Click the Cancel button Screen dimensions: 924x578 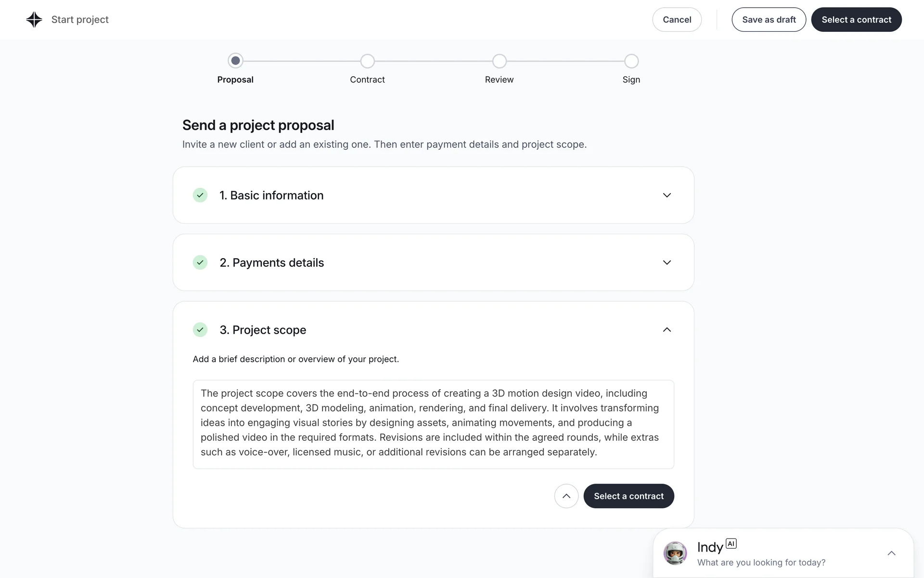click(x=677, y=20)
